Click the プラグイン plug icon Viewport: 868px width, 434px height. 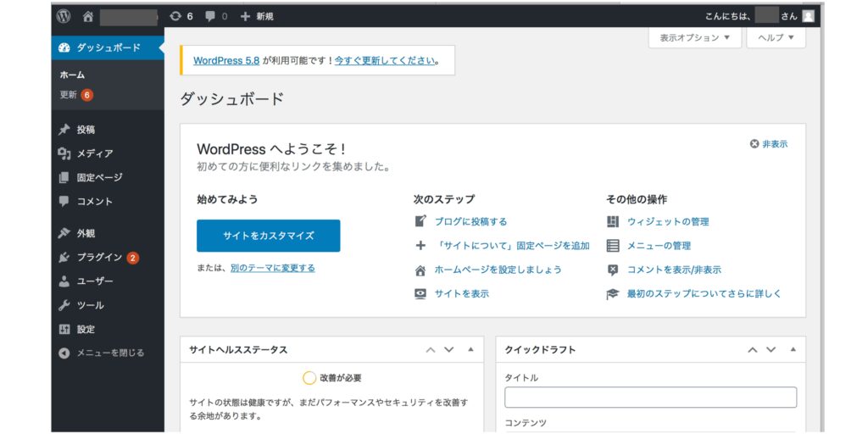(x=64, y=258)
